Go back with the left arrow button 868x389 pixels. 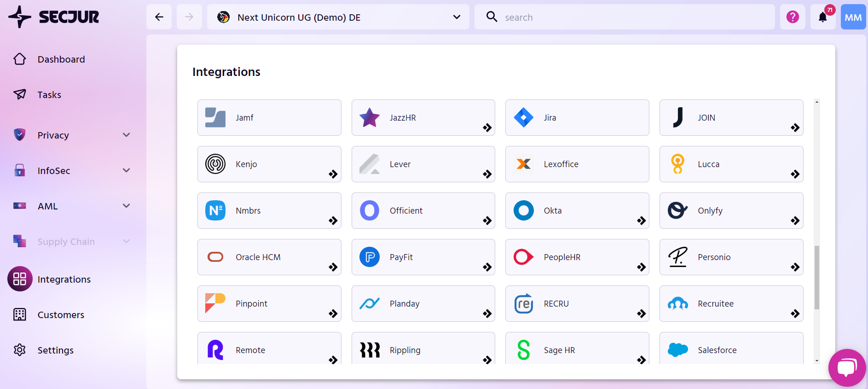pyautogui.click(x=159, y=17)
